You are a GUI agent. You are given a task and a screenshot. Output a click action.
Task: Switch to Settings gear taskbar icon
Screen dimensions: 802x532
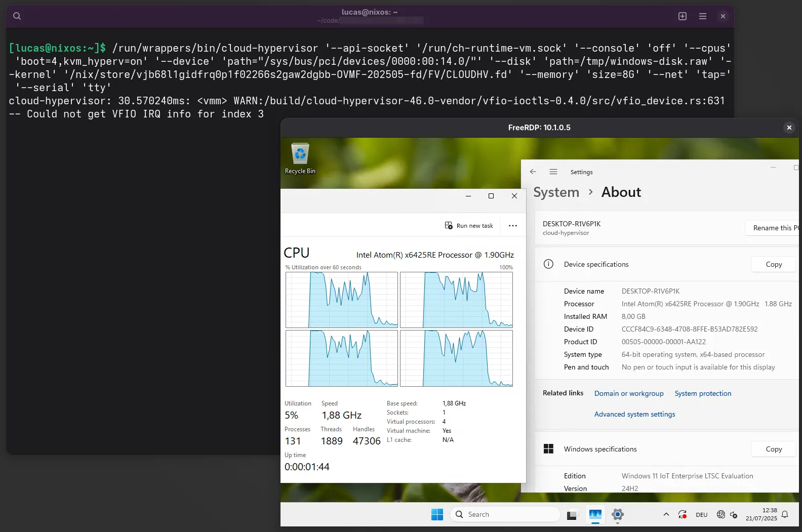coord(617,515)
